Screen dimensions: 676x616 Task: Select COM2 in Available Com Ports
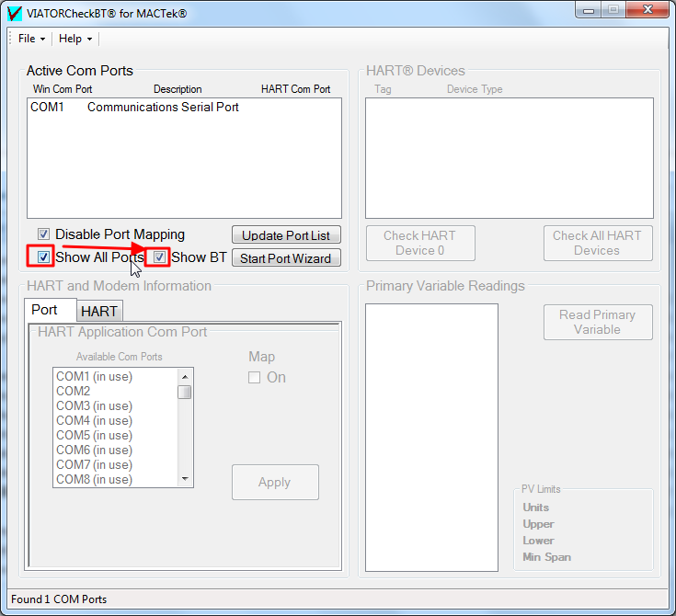tap(115, 391)
